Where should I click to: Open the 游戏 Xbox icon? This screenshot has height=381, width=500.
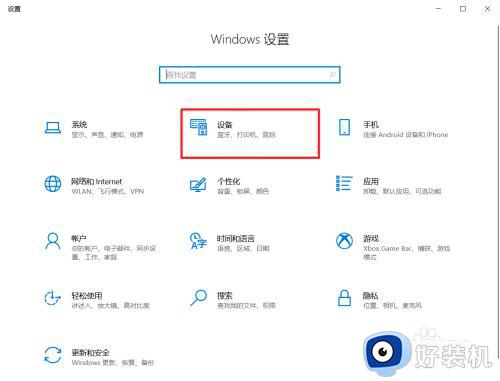344,241
